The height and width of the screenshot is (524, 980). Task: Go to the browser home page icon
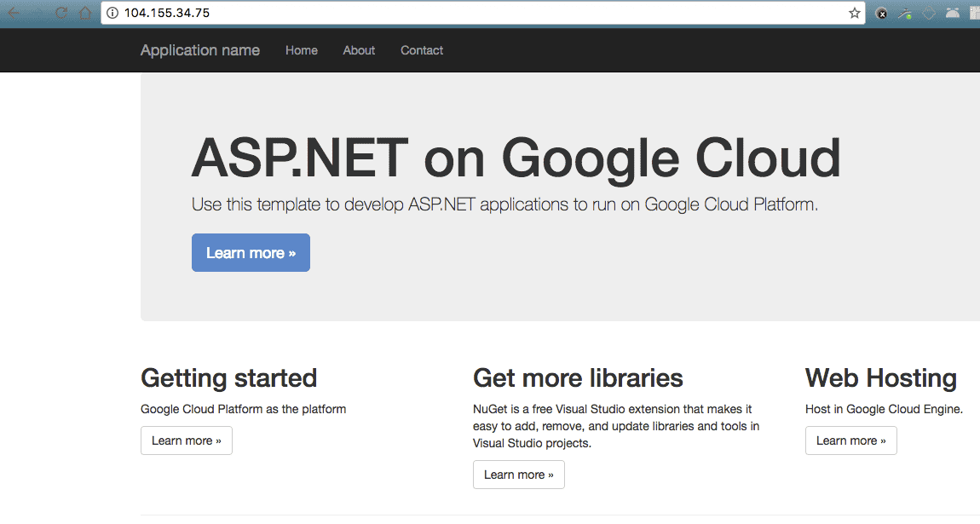(x=84, y=13)
